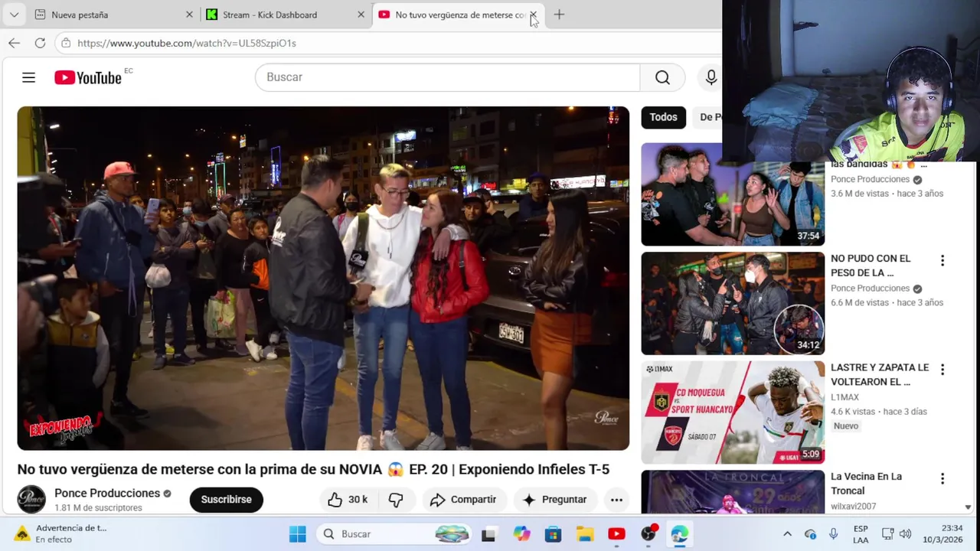Click microphone indicator in system tray
This screenshot has height=551, width=980.
point(833,534)
